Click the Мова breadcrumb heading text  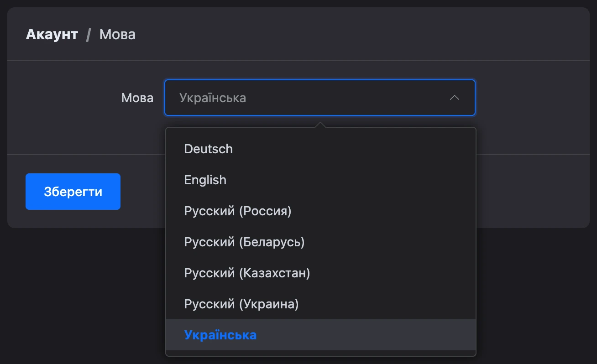[117, 34]
